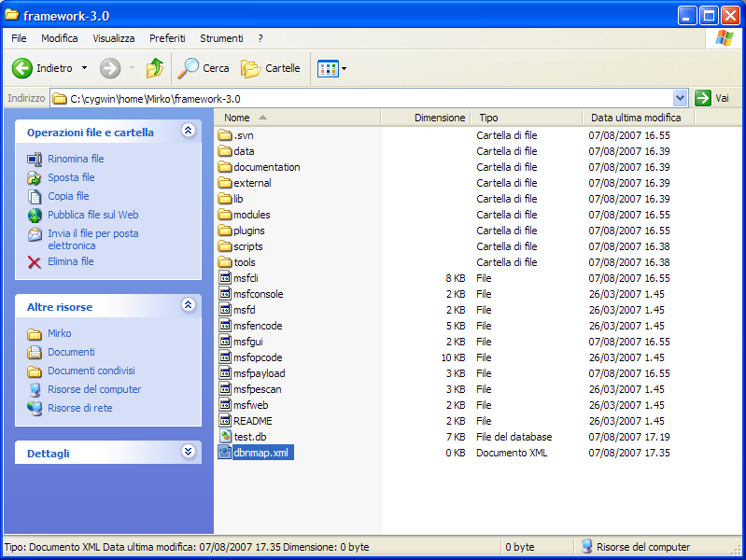Collapse Operazioni file e cartella panel
Screen dimensions: 746x560
[189, 130]
